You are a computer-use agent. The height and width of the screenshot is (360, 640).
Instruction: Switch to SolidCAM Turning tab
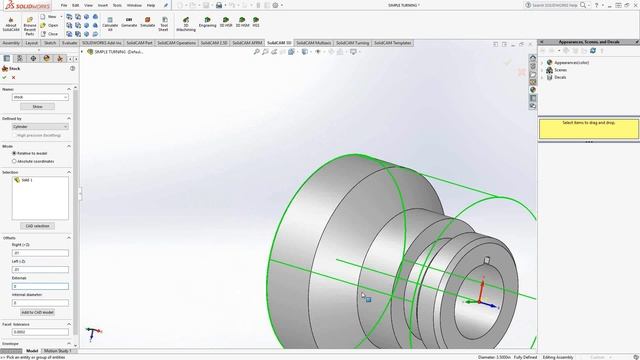coord(352,43)
